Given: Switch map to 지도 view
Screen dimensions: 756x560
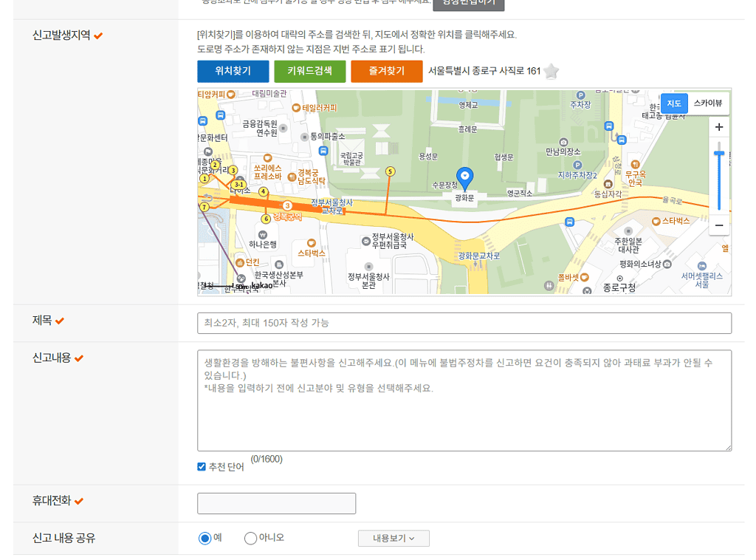Looking at the screenshot, I should pos(674,103).
